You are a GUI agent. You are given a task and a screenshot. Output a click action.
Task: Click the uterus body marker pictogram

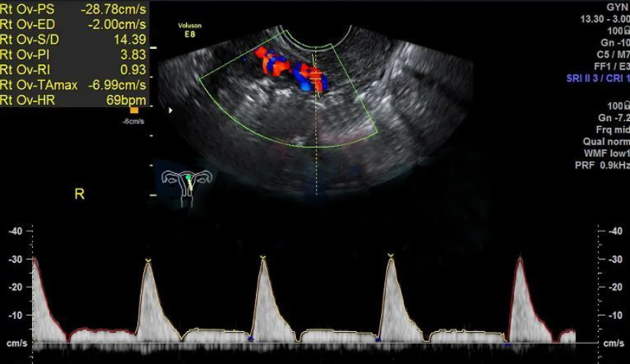(x=187, y=187)
